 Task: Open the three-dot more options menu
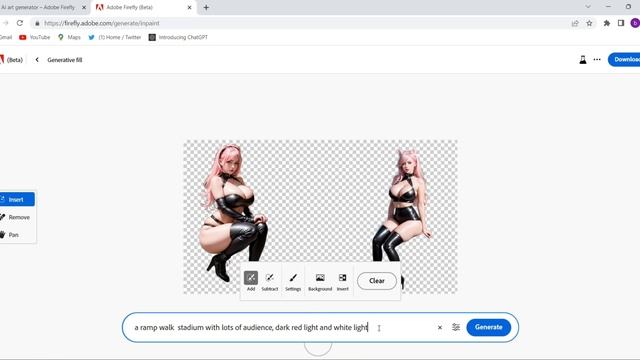coord(597,60)
